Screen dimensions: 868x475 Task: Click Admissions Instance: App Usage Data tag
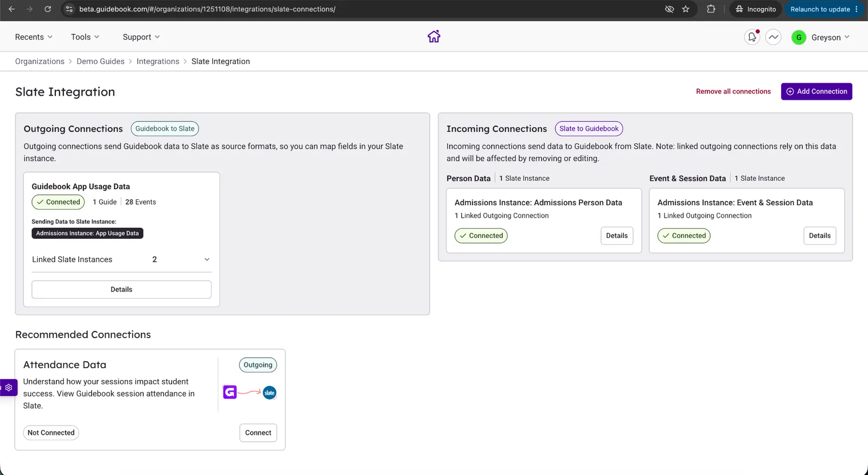click(x=87, y=233)
